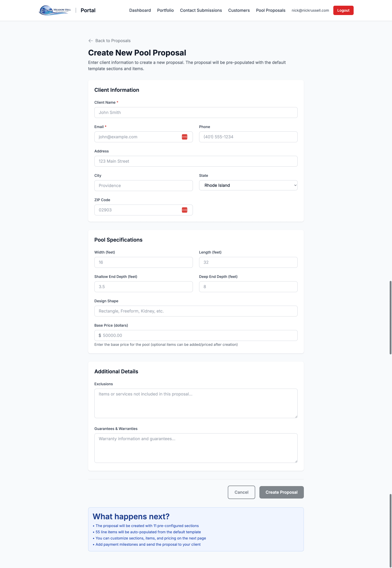Open the Customers page
Screen dimensions: 392x568
pyautogui.click(x=239, y=10)
